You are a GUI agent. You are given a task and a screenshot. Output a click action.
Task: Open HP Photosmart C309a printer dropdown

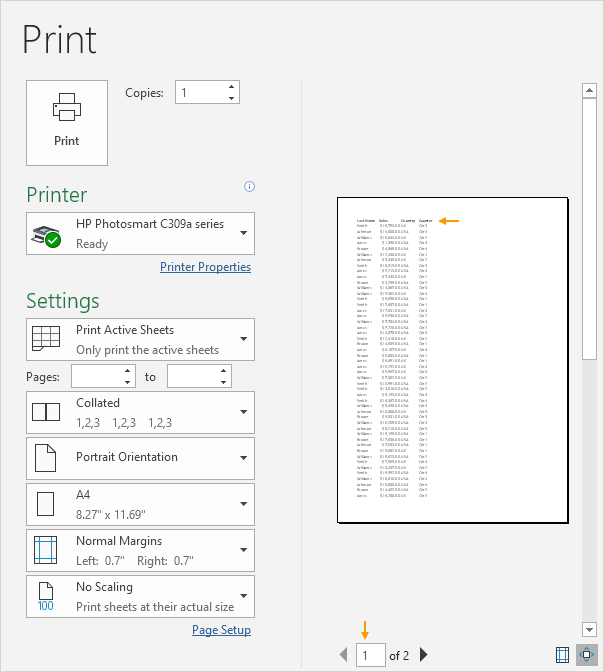coord(141,233)
